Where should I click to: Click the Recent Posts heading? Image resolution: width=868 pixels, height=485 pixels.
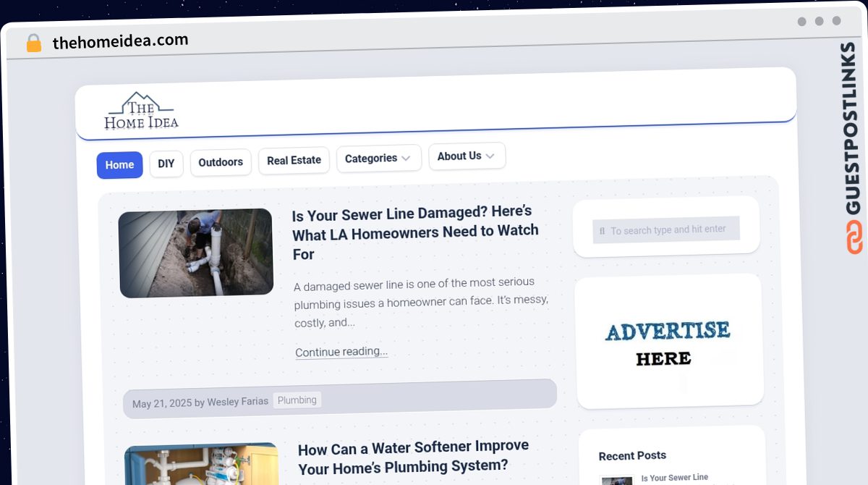click(632, 455)
